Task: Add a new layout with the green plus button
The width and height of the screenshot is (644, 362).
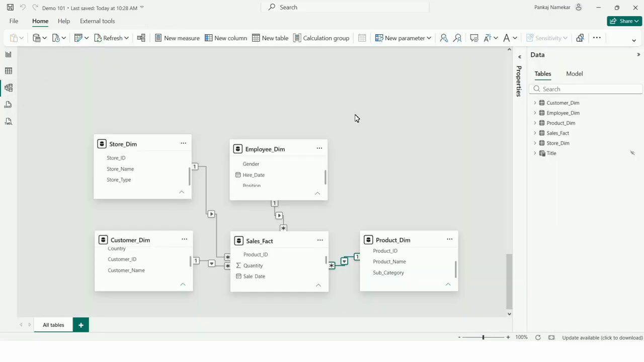Action: click(80, 325)
